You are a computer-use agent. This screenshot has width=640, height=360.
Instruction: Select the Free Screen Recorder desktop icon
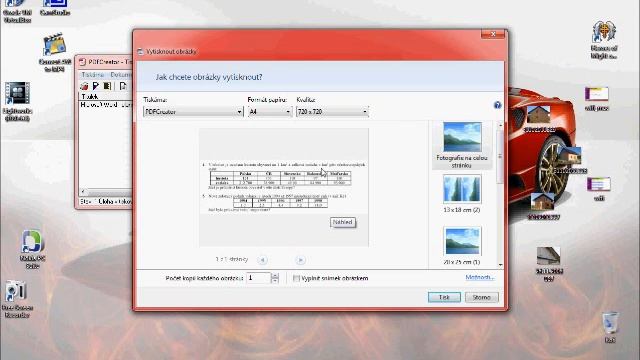click(17, 299)
